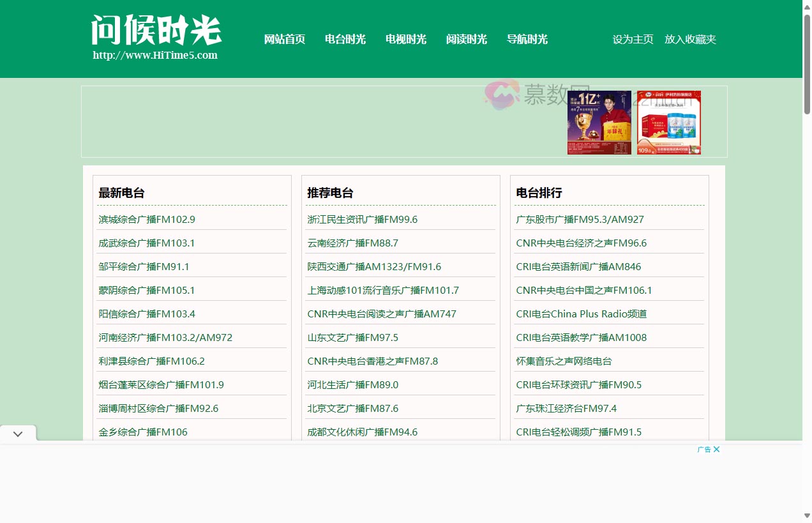The image size is (812, 523).
Task: Click the milk powder ad thumbnail
Action: coord(668,122)
